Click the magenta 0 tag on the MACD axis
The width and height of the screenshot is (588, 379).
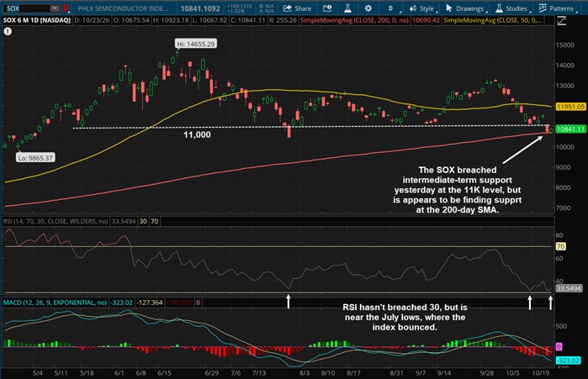click(559, 347)
